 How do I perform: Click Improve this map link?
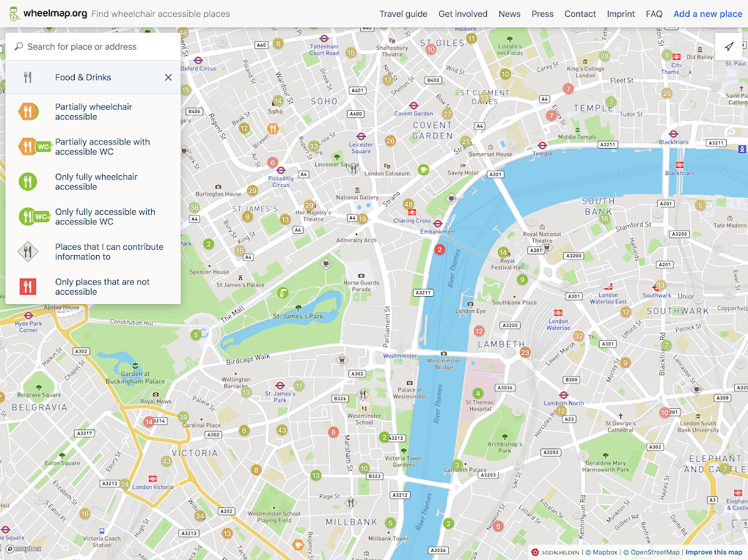714,552
